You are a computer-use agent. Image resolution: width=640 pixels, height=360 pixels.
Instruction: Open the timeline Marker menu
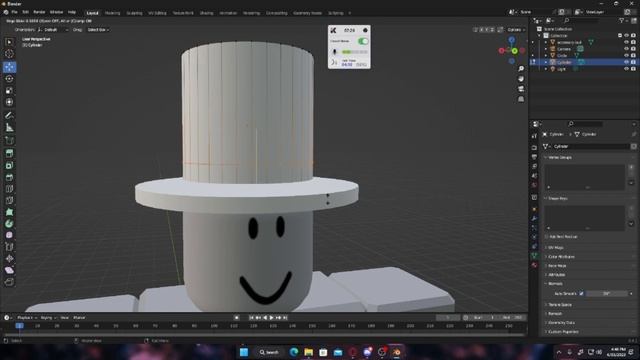79,318
